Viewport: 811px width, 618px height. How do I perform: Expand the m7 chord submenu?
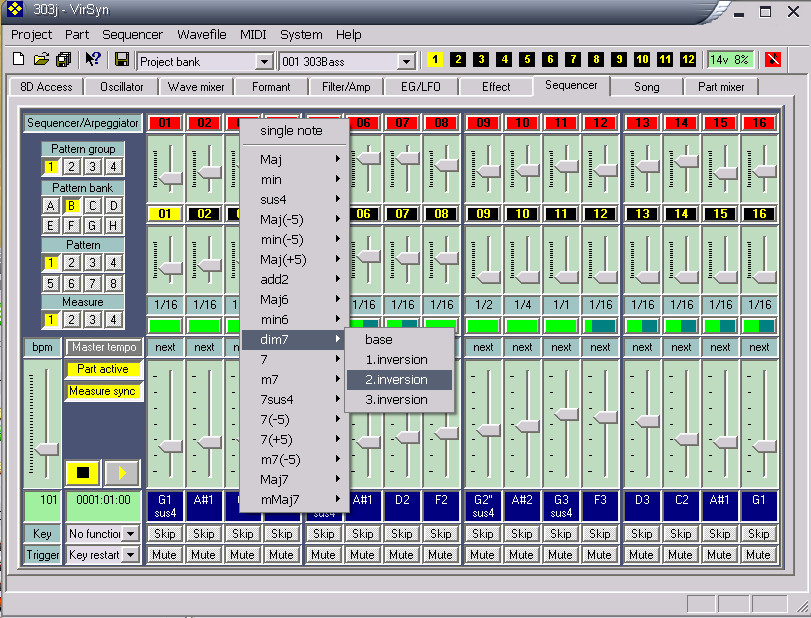coord(295,380)
